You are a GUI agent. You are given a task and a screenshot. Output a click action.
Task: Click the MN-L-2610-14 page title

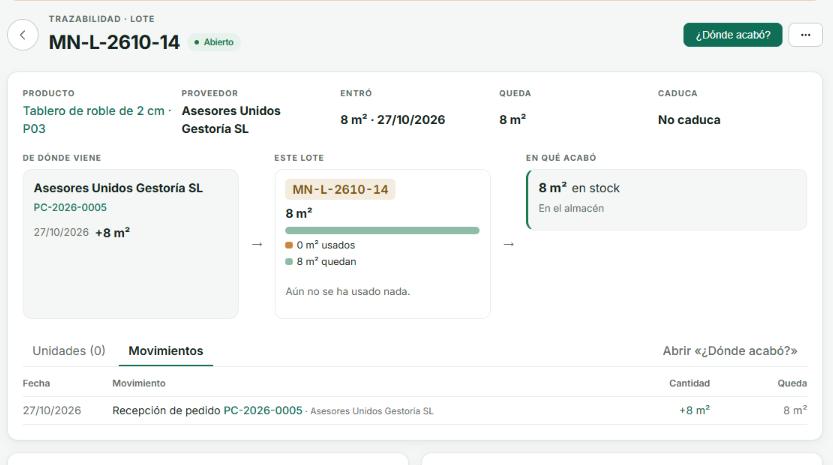point(114,42)
